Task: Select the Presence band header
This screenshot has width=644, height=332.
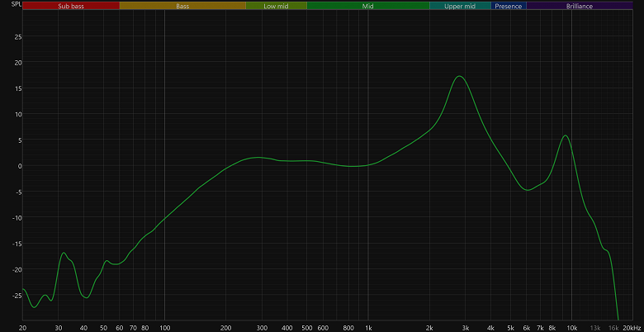Action: coord(509,6)
